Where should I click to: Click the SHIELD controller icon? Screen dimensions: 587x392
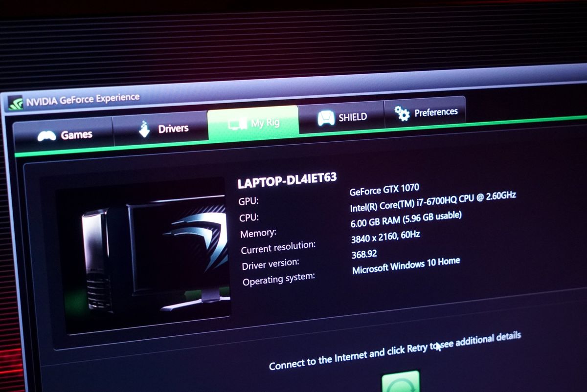[325, 119]
